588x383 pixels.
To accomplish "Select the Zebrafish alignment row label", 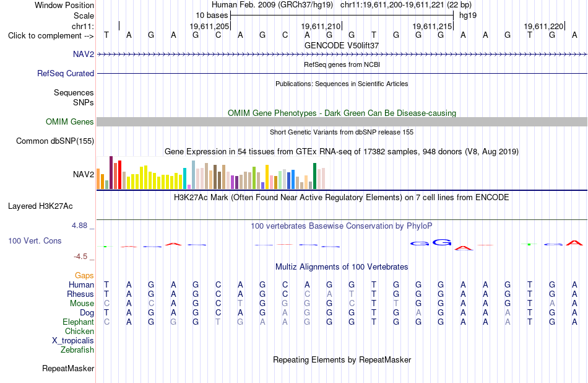I will click(x=77, y=350).
